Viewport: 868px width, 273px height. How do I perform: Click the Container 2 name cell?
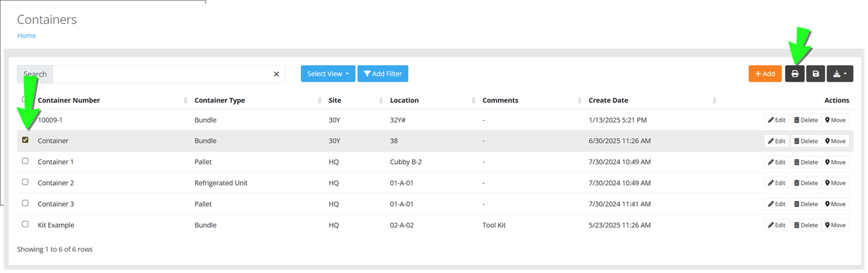[x=56, y=183]
